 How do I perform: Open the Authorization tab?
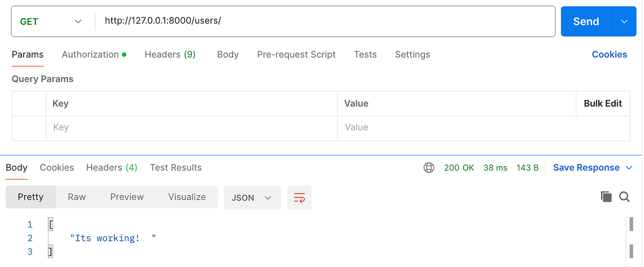pyautogui.click(x=94, y=54)
